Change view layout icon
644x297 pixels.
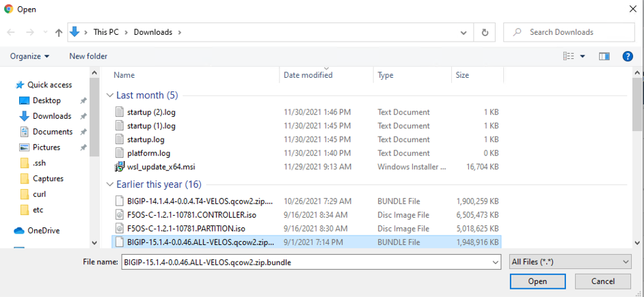[x=568, y=56]
